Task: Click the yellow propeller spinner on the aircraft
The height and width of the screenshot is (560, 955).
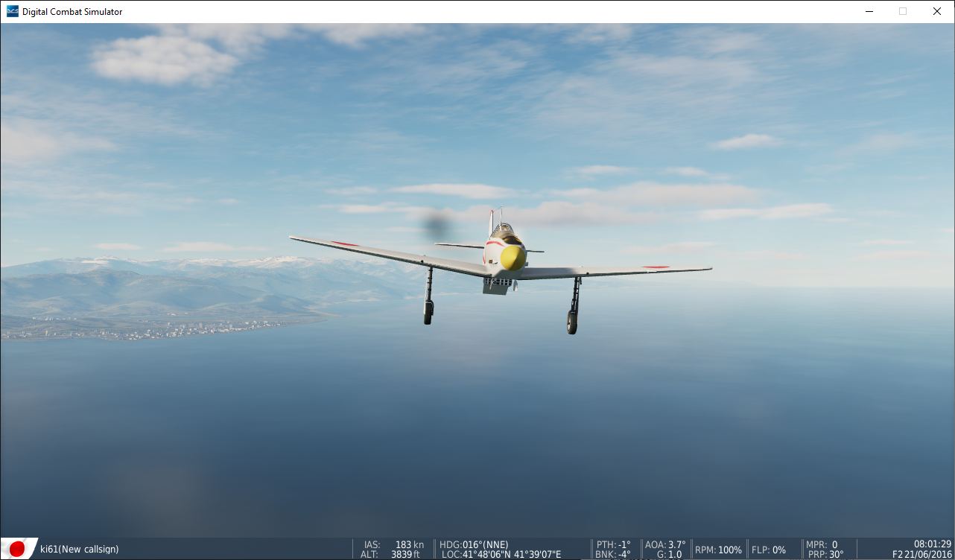Action: (x=512, y=258)
